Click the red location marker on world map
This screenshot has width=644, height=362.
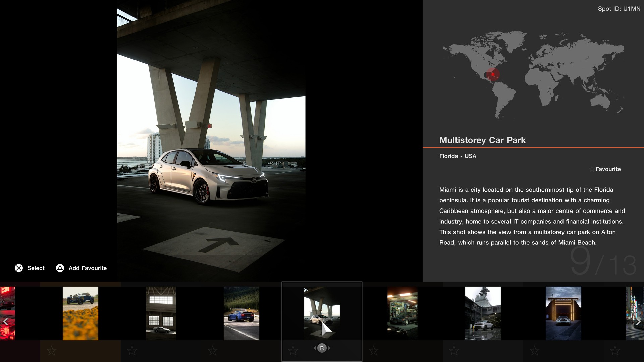pos(493,74)
